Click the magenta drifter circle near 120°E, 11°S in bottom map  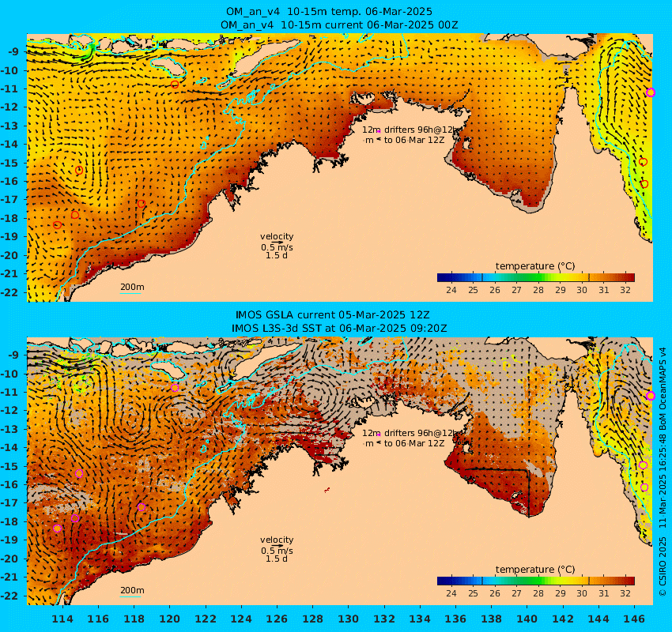point(175,388)
